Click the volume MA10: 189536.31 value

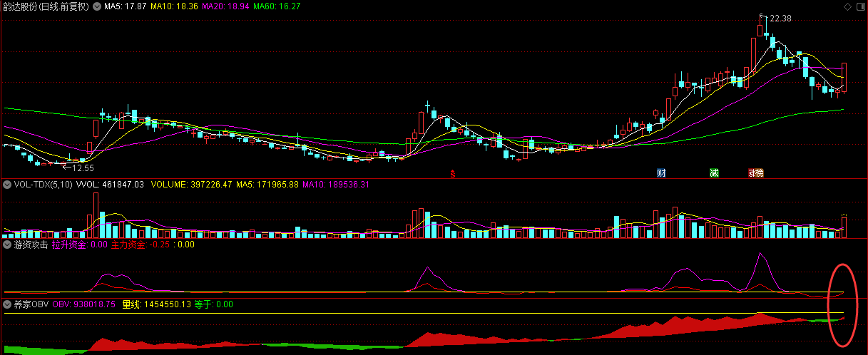[337, 185]
